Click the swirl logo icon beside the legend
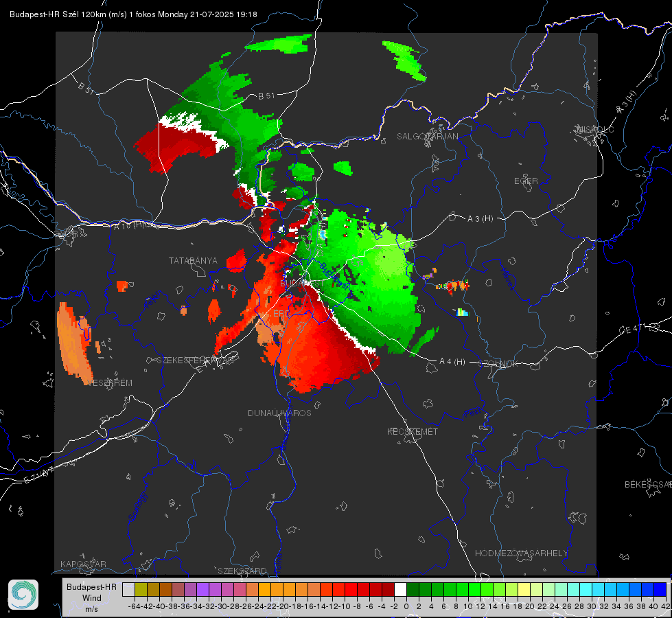The image size is (672, 618). (23, 595)
